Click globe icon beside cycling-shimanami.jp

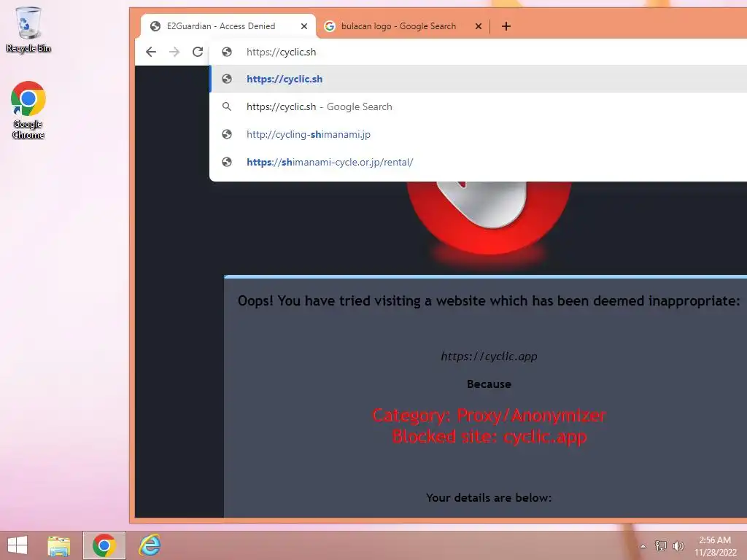click(227, 134)
